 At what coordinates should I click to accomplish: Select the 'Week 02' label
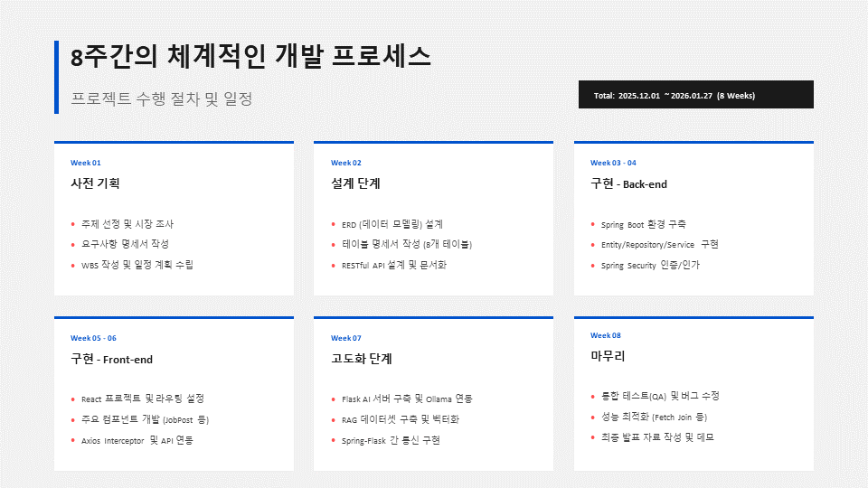click(346, 163)
